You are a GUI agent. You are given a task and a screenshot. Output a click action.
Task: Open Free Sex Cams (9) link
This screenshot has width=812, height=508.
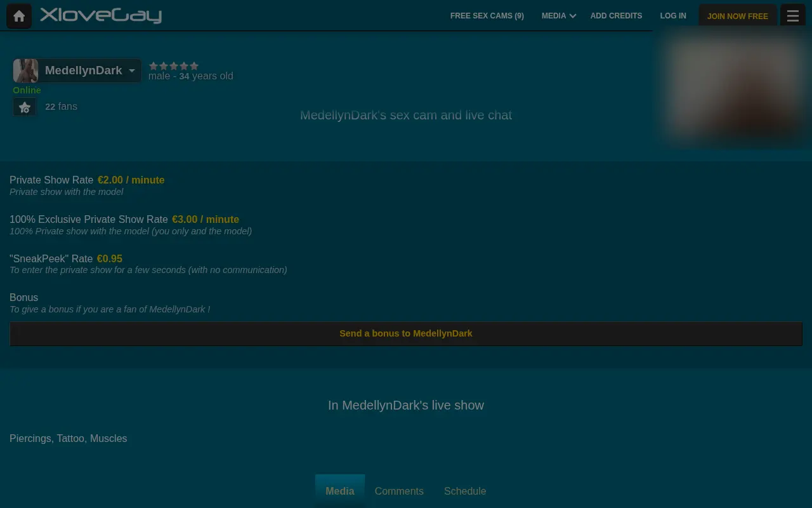(x=487, y=16)
